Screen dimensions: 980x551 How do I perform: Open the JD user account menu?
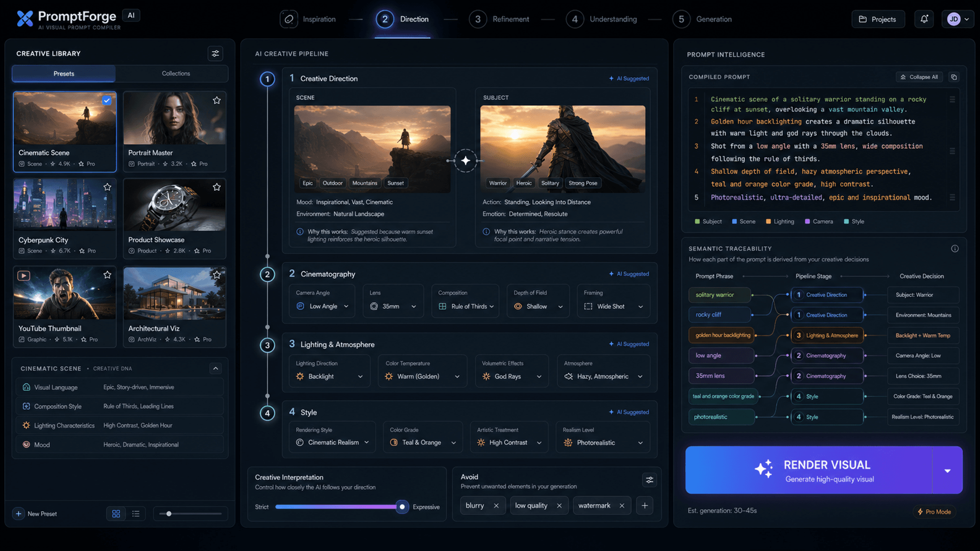[x=958, y=19]
